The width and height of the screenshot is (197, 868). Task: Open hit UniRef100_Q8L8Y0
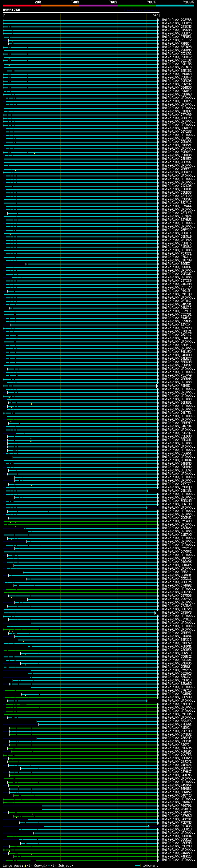(177, 23)
